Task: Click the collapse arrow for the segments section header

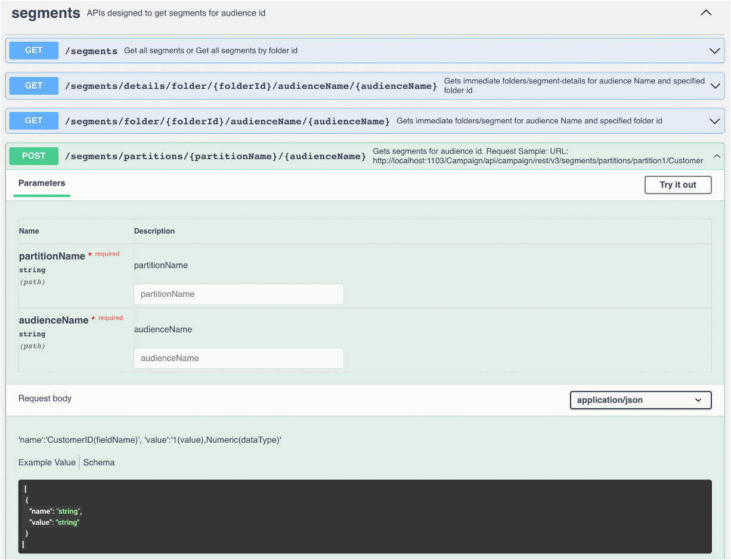Action: point(705,13)
